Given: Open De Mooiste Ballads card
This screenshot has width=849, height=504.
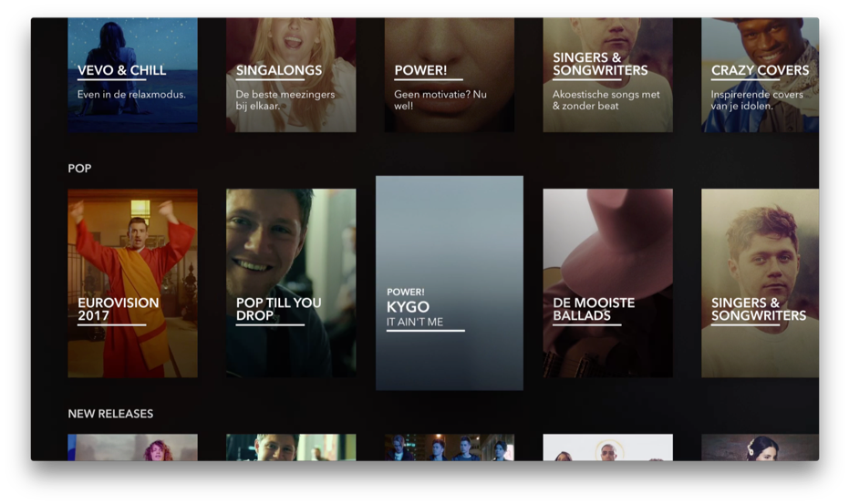Looking at the screenshot, I should point(607,283).
